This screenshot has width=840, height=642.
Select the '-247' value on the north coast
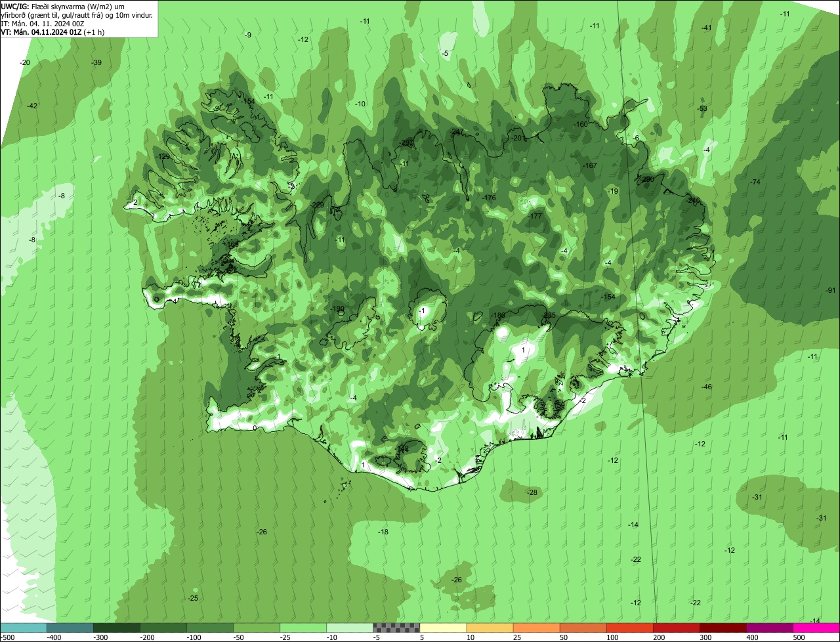457,132
